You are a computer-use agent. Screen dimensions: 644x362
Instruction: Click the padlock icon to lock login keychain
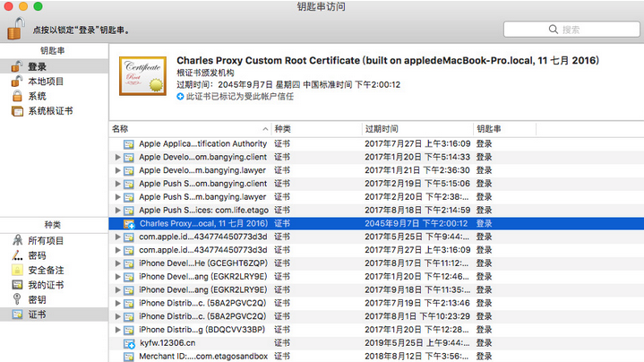point(16,29)
